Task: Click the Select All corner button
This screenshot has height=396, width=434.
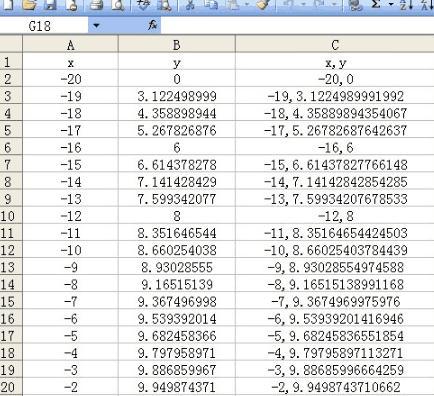Action: (x=11, y=44)
